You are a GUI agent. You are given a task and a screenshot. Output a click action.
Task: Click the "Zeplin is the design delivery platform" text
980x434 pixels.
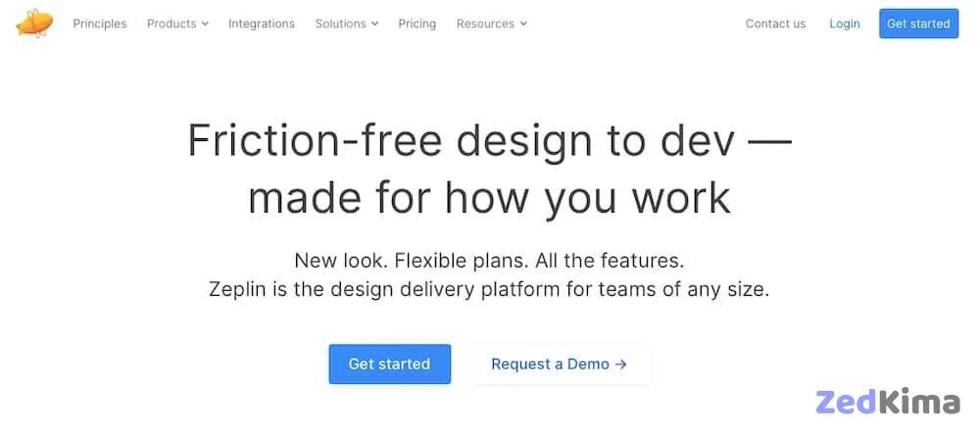(x=489, y=290)
